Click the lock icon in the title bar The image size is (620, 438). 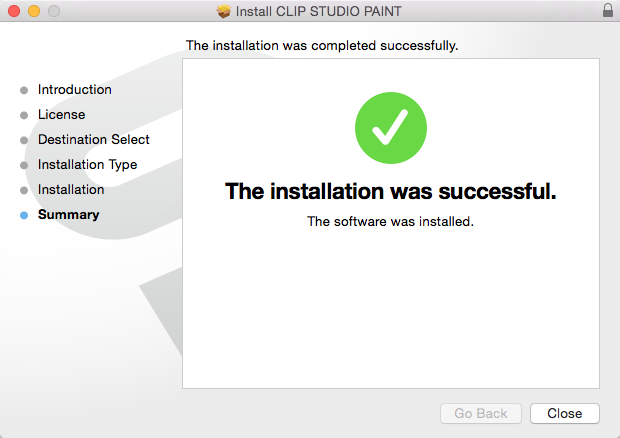(x=608, y=11)
